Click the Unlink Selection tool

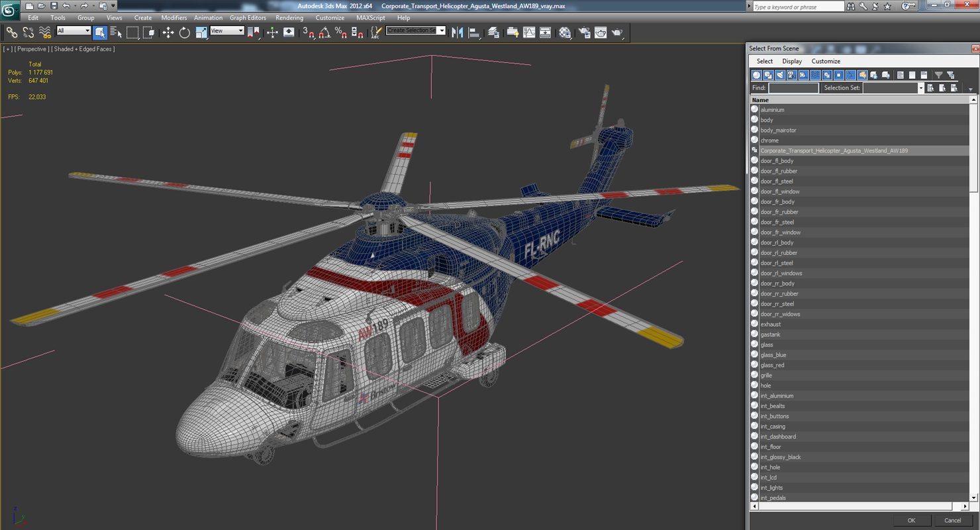[28, 32]
